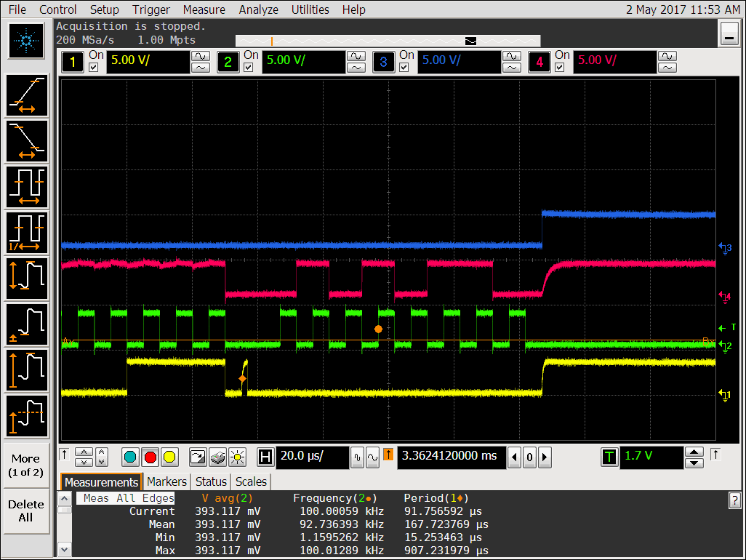Open channel 3 setup button
This screenshot has width=746, height=560.
click(383, 63)
